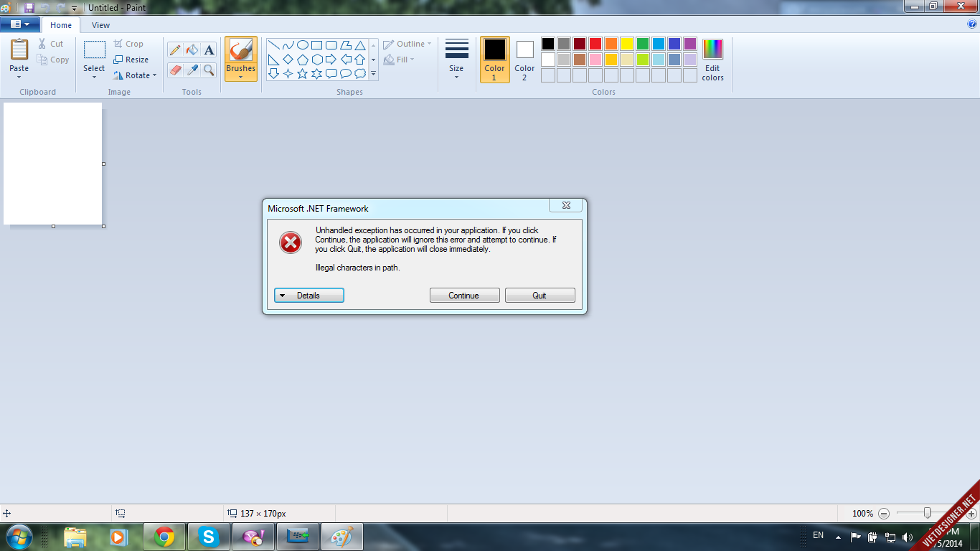The width and height of the screenshot is (980, 551).
Task: Open the Paint application menu button
Action: [20, 24]
